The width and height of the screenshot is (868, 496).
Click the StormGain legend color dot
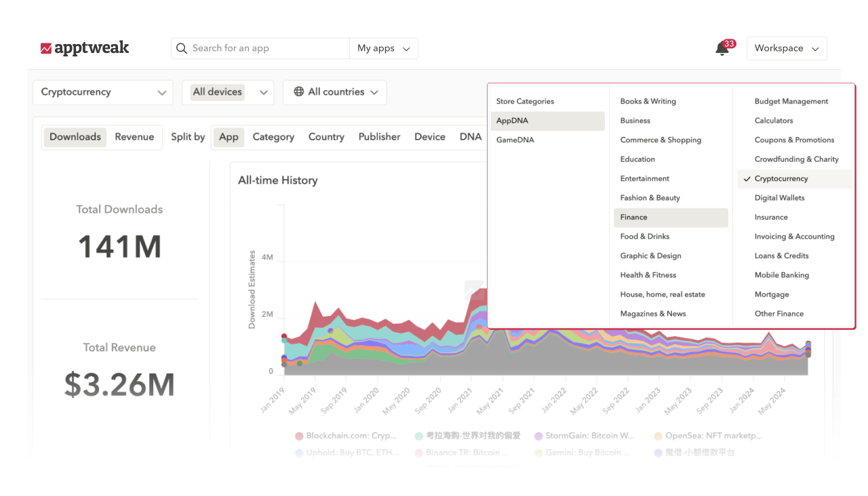tap(538, 436)
